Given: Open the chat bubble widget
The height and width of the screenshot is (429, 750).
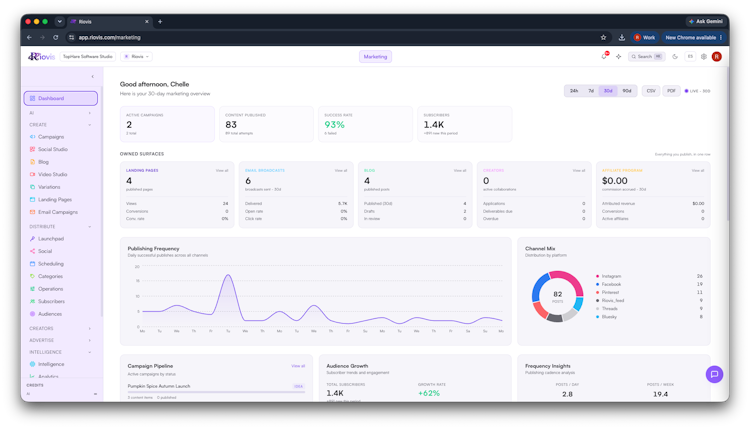Looking at the screenshot, I should click(x=714, y=374).
